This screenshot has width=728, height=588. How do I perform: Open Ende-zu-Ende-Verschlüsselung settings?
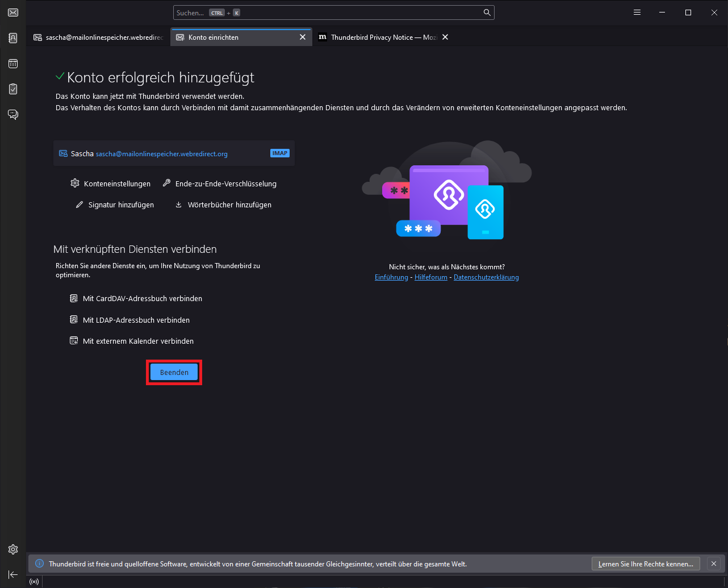[x=219, y=184]
